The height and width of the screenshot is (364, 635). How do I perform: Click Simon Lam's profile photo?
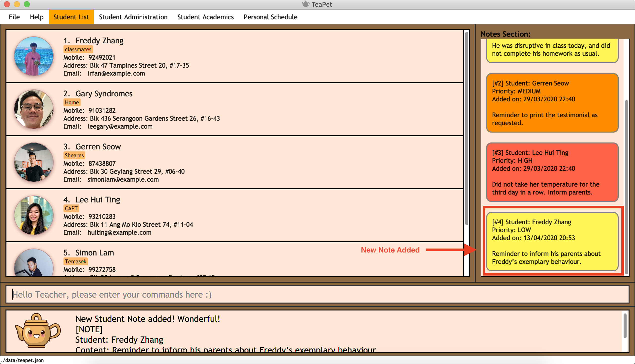click(x=34, y=262)
